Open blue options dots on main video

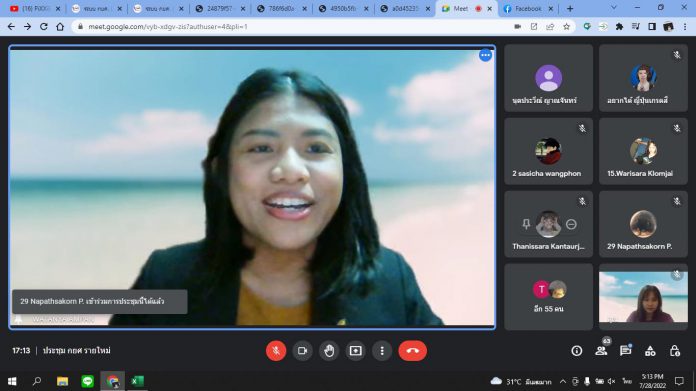click(485, 55)
